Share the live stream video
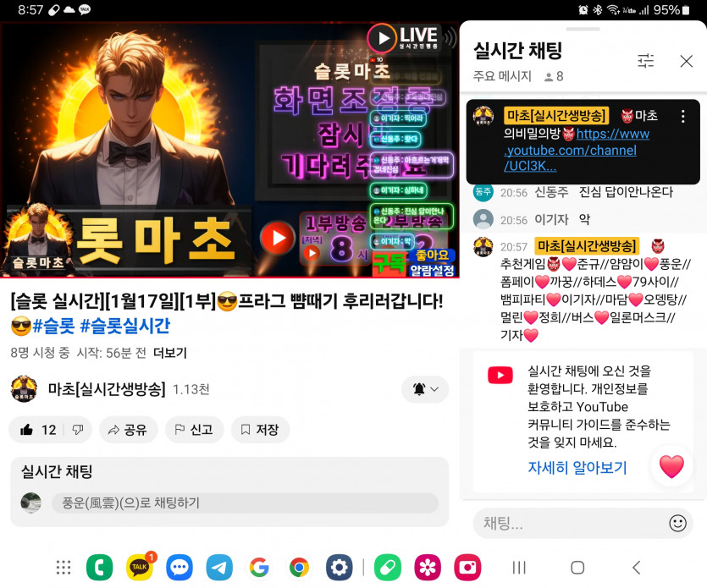Viewport: 707px width, 588px height. click(128, 430)
